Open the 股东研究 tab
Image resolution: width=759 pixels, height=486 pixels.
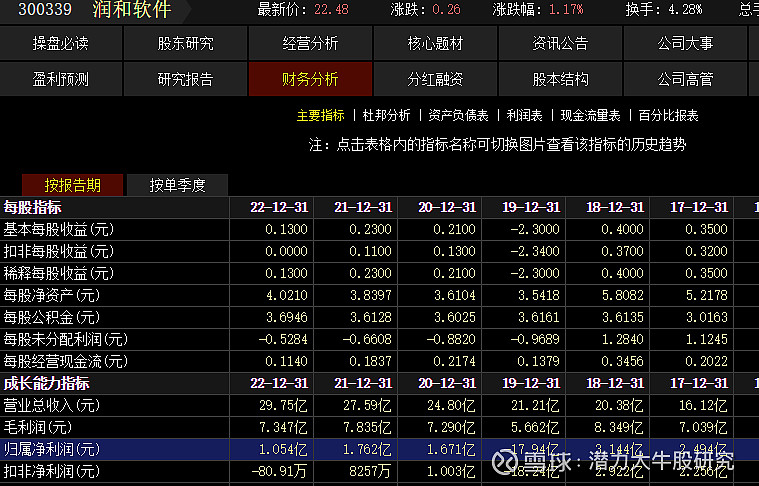click(185, 44)
